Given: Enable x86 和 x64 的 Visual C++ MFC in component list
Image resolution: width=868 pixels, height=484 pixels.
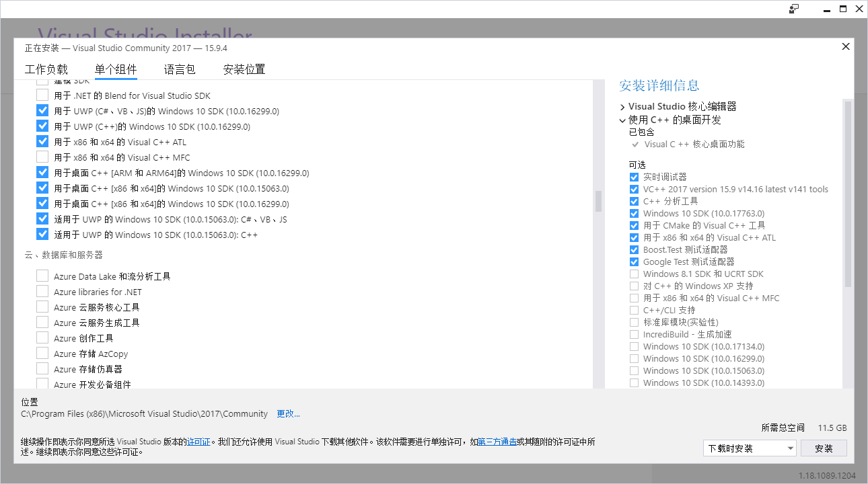Looking at the screenshot, I should tap(42, 157).
